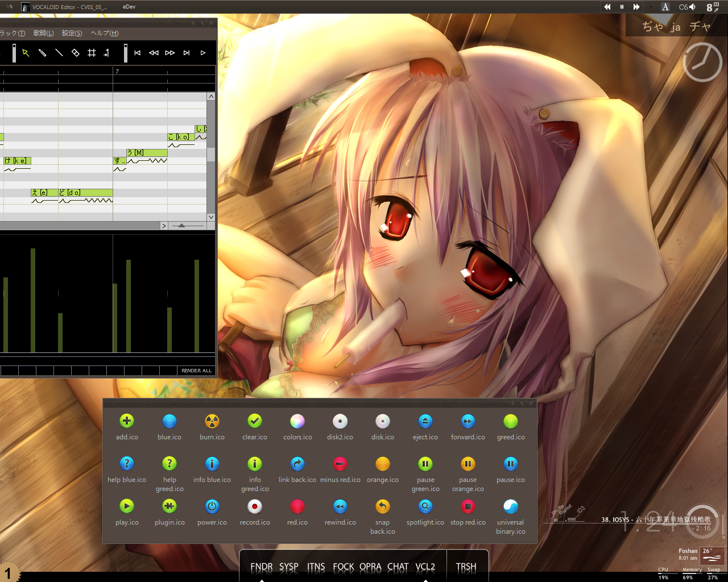Select the pencil tool in VOCALOID toolbar
The height and width of the screenshot is (582, 728).
click(x=42, y=53)
